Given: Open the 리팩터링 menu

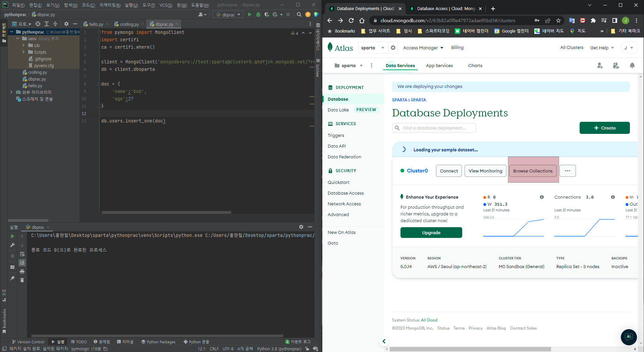Looking at the screenshot, I should [x=110, y=5].
